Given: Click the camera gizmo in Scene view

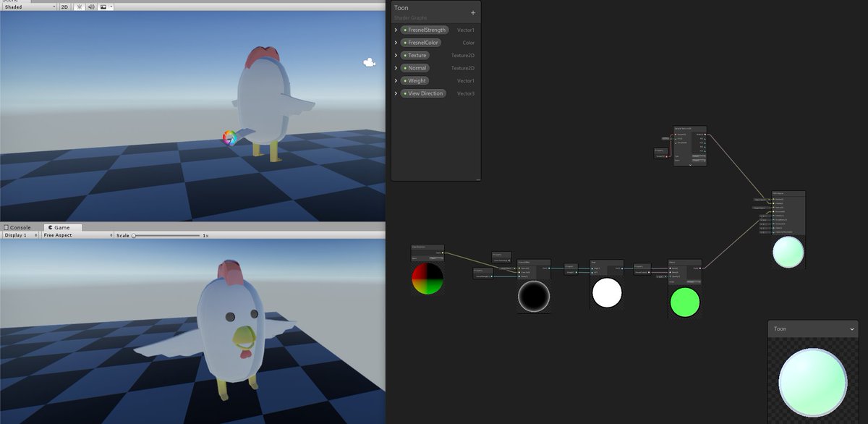Looking at the screenshot, I should tap(369, 63).
